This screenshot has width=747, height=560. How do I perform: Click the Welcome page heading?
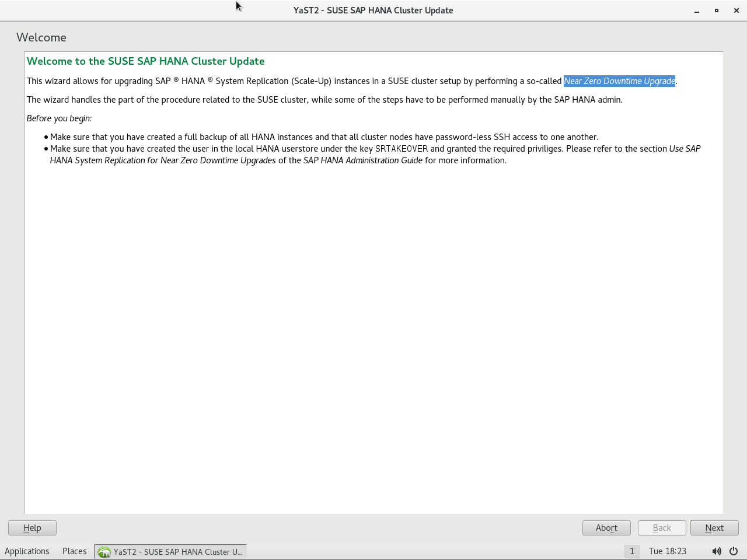[x=41, y=37]
